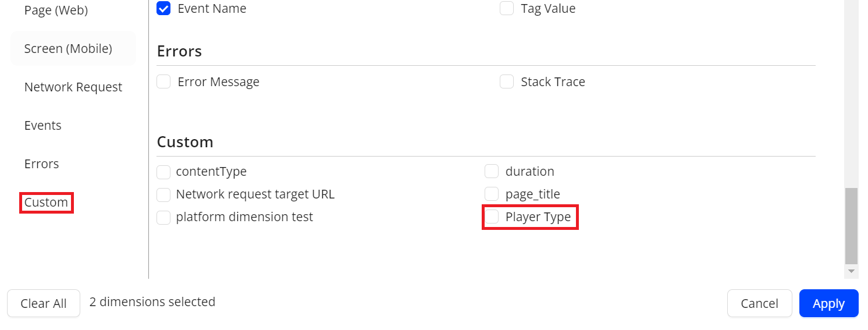Open the Custom category in sidebar
The image size is (868, 330).
46,203
